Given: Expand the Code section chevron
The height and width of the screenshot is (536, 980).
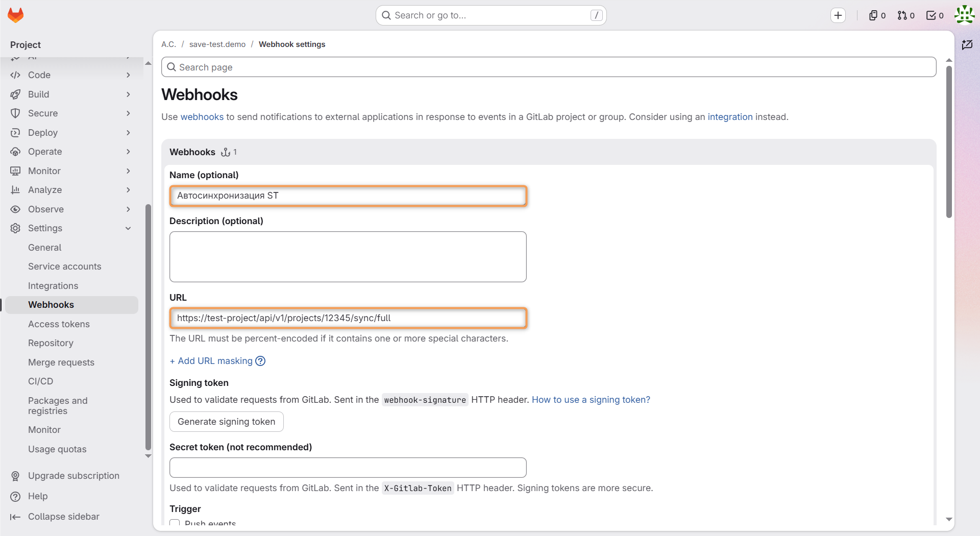Looking at the screenshot, I should (128, 75).
